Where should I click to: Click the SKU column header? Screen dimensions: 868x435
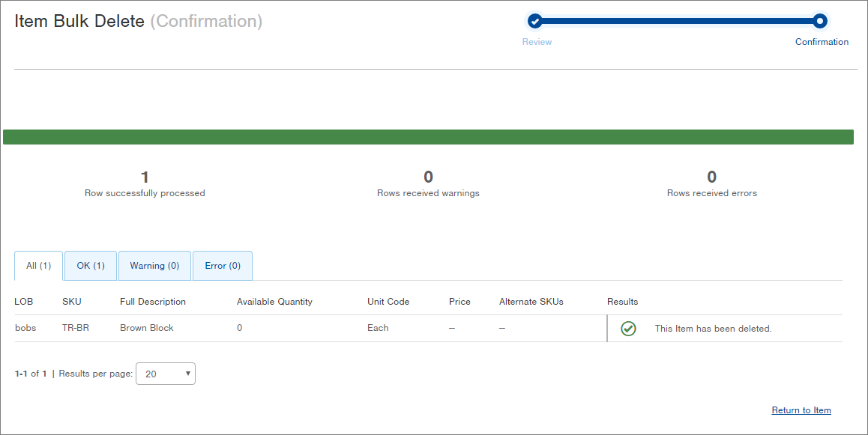71,301
